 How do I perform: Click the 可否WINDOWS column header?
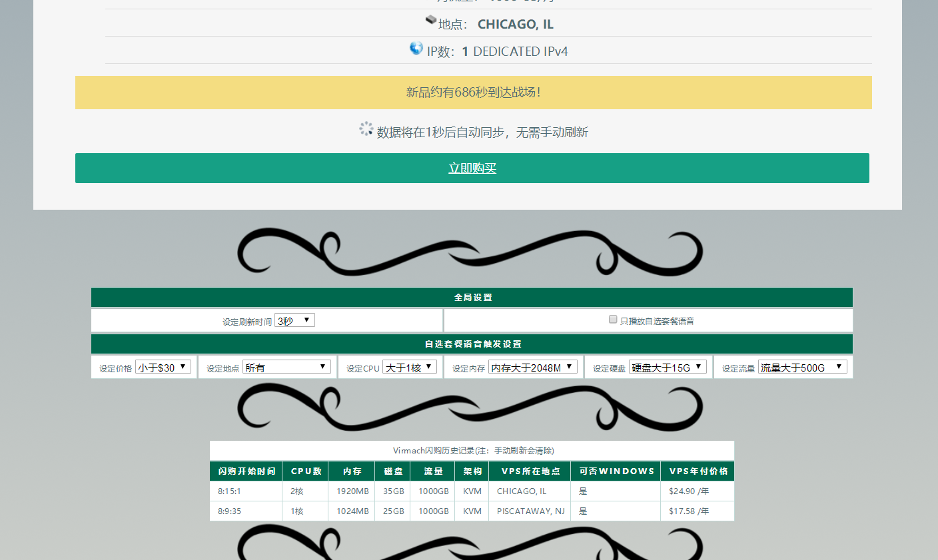click(x=616, y=471)
